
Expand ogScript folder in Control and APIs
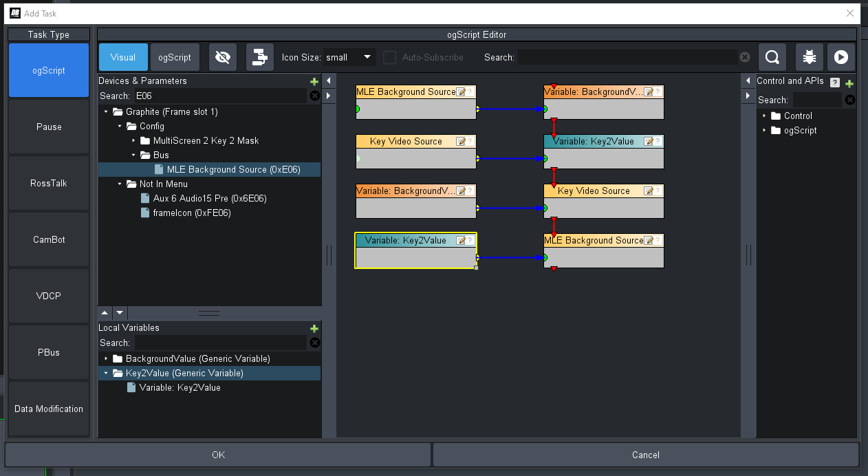click(764, 131)
